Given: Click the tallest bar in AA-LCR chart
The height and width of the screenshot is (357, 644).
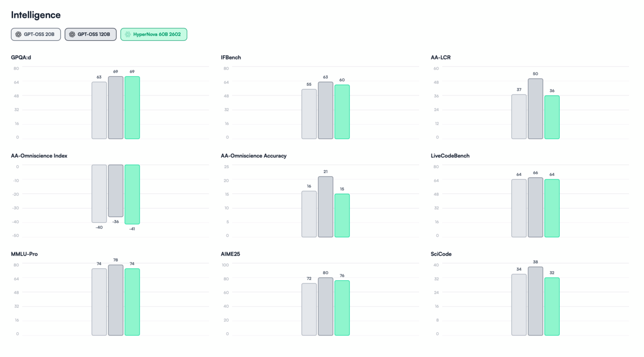Looking at the screenshot, I should tap(535, 108).
